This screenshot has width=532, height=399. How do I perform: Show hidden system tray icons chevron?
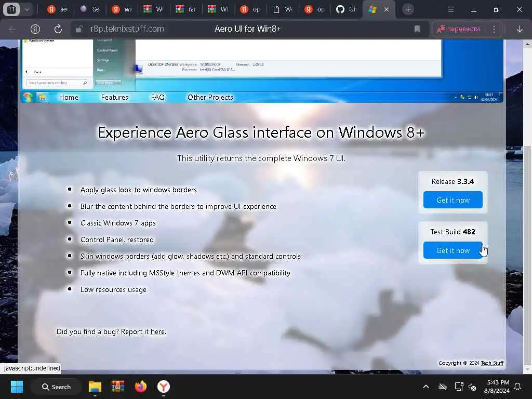click(426, 387)
